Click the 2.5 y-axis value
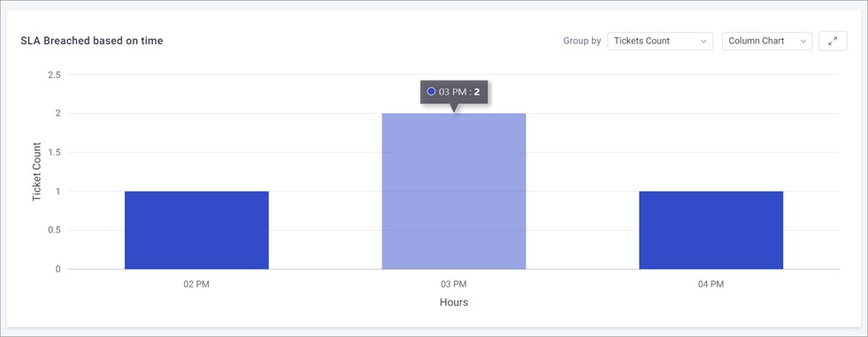 [x=54, y=74]
